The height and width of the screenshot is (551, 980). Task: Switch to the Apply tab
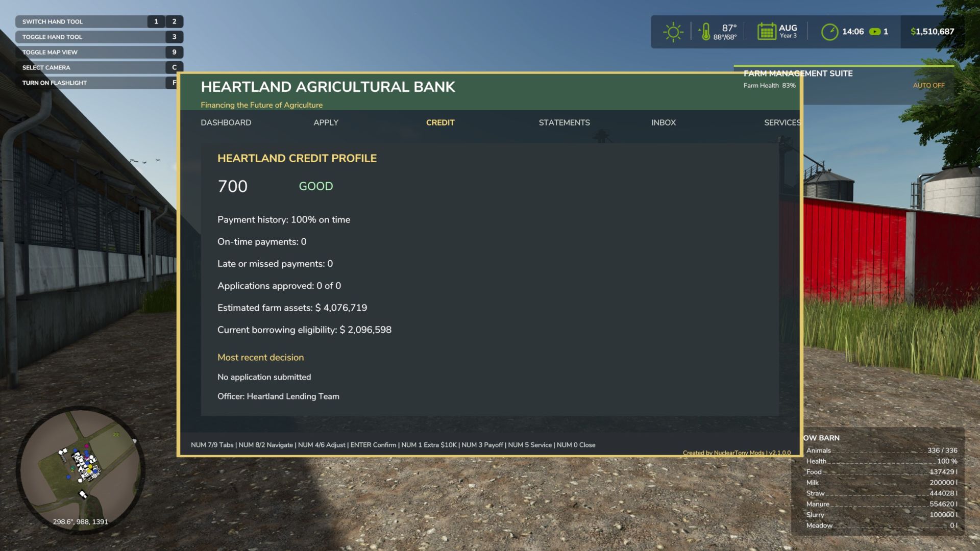click(x=326, y=122)
